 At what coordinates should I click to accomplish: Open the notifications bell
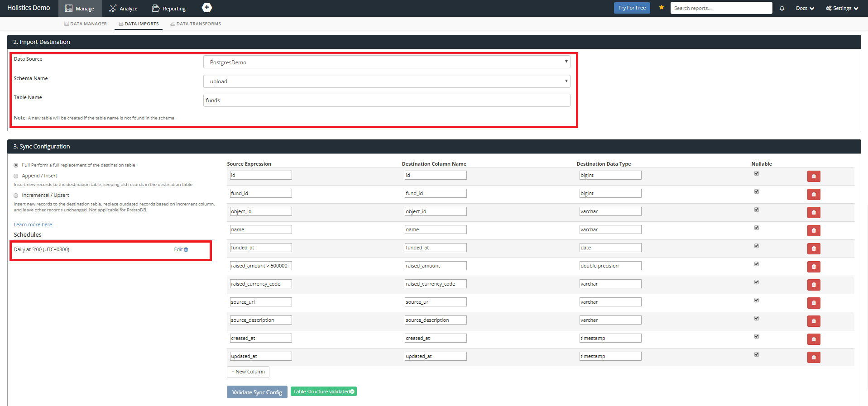click(x=782, y=8)
